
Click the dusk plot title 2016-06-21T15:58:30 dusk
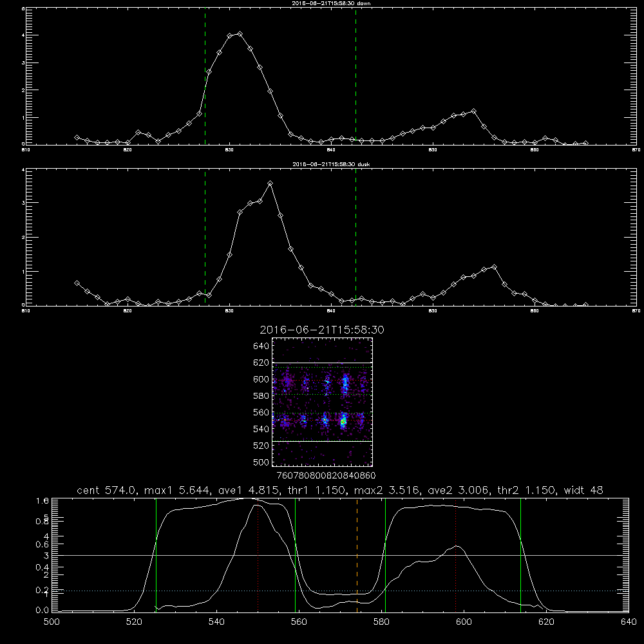331,164
